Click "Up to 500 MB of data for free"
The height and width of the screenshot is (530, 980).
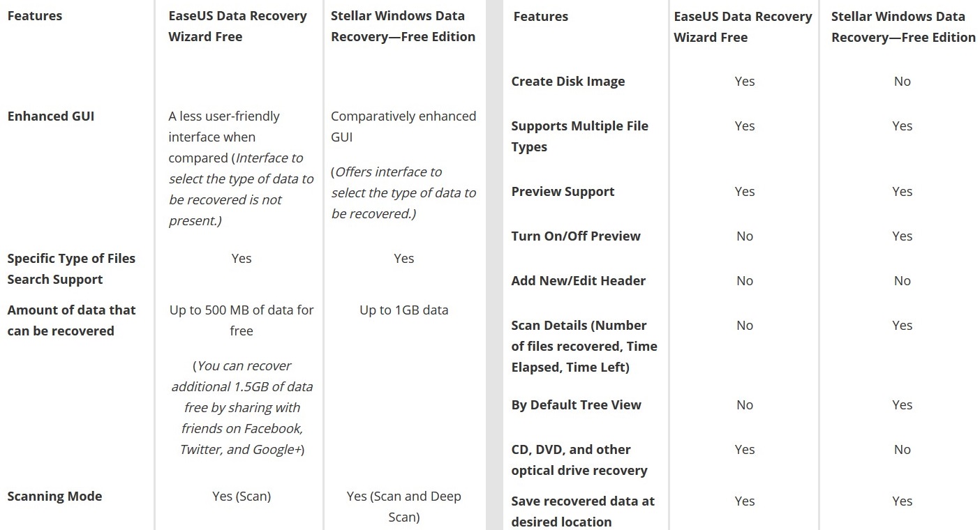pyautogui.click(x=242, y=320)
